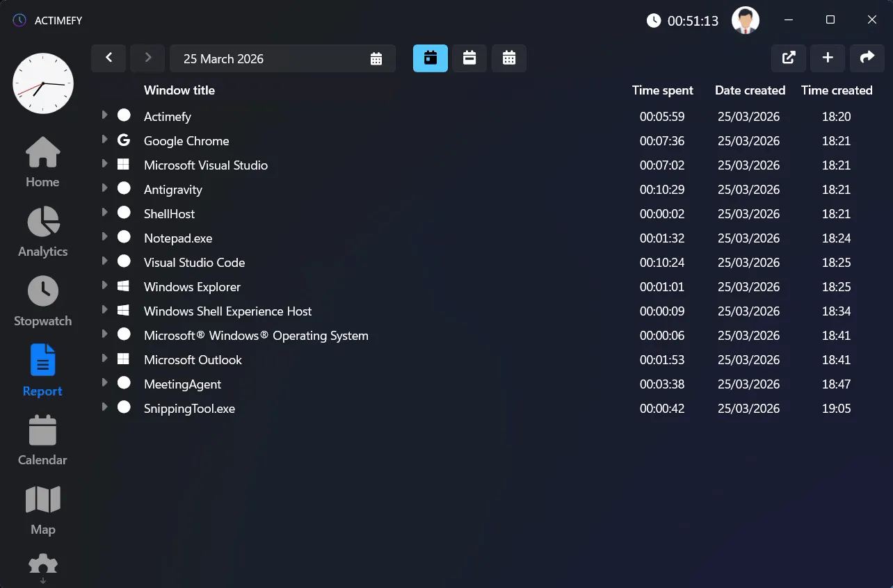Select the day view toggle

(x=430, y=58)
